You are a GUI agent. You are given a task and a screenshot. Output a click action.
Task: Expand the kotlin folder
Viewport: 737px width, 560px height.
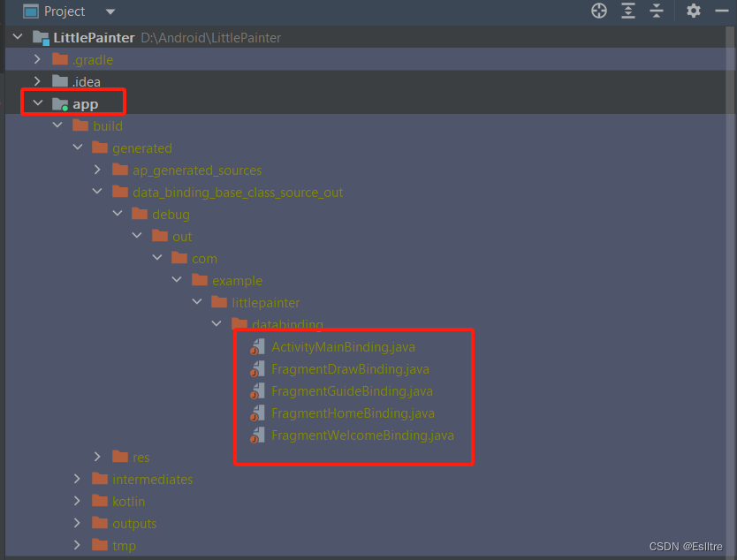tap(78, 501)
